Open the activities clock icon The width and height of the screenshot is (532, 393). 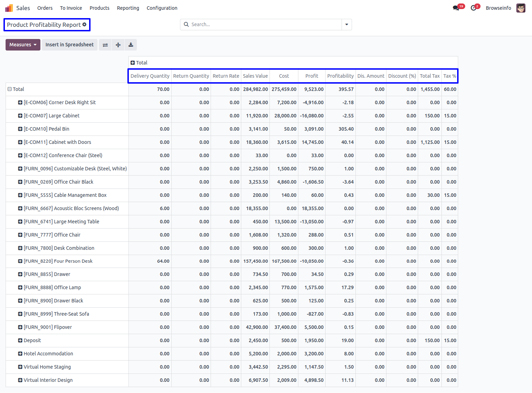click(x=474, y=8)
